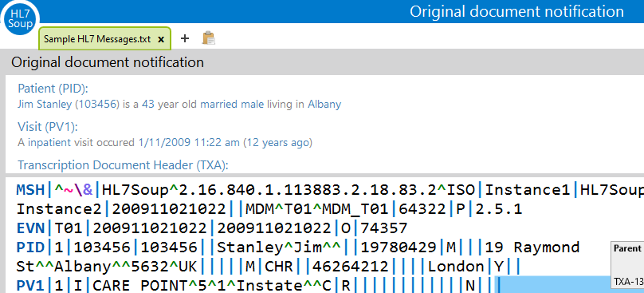
Task: Click the MSH segment name
Action: coord(30,190)
